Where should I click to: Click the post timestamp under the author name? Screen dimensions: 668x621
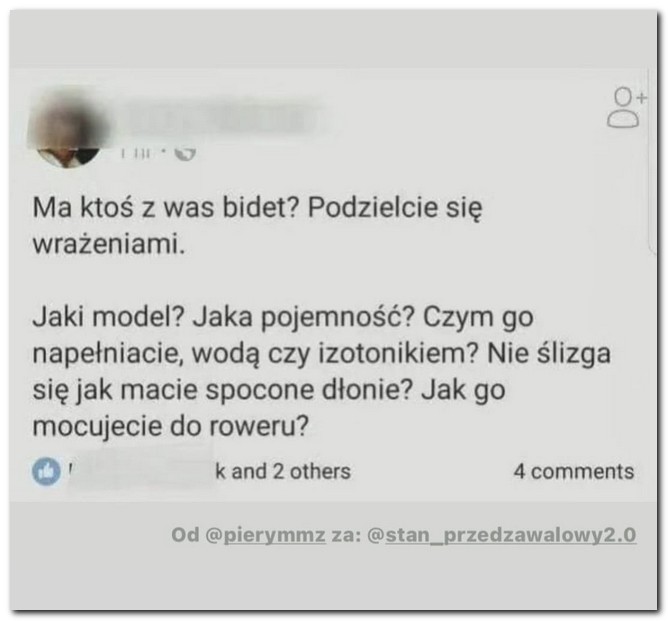(x=136, y=153)
